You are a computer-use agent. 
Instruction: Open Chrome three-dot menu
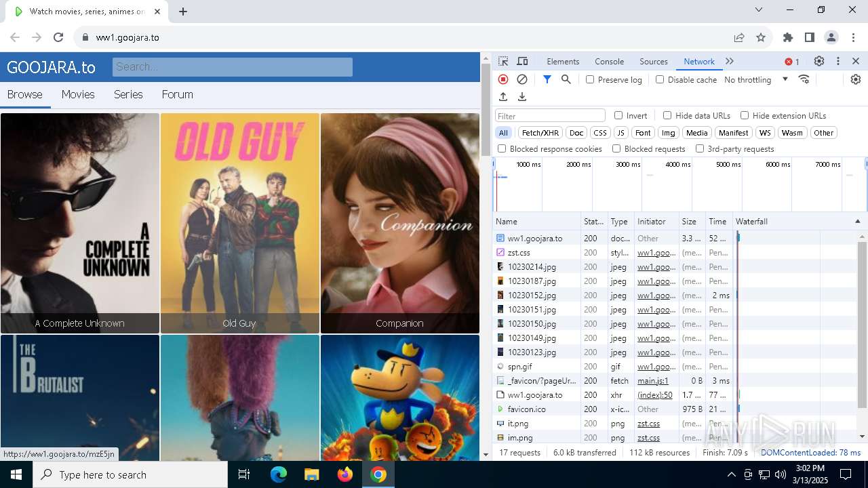coord(852,37)
